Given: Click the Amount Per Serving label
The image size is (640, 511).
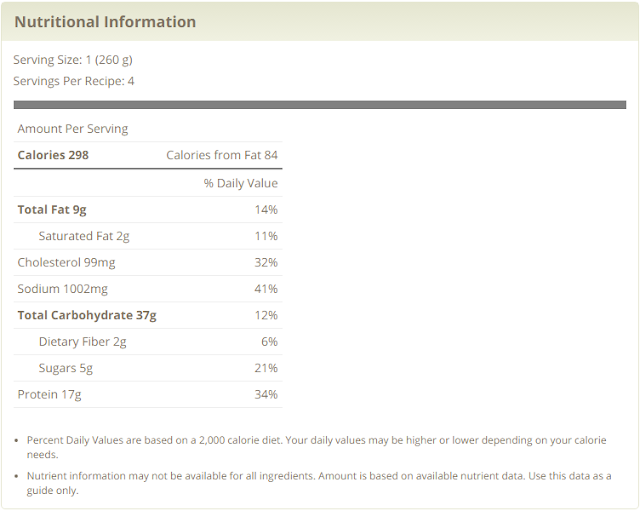Looking at the screenshot, I should coord(73,129).
